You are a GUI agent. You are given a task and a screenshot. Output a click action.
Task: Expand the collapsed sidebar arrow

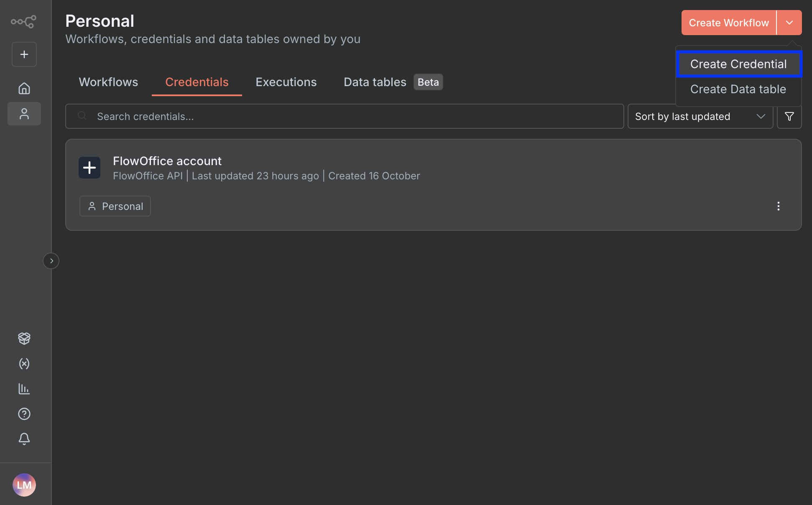click(x=51, y=261)
